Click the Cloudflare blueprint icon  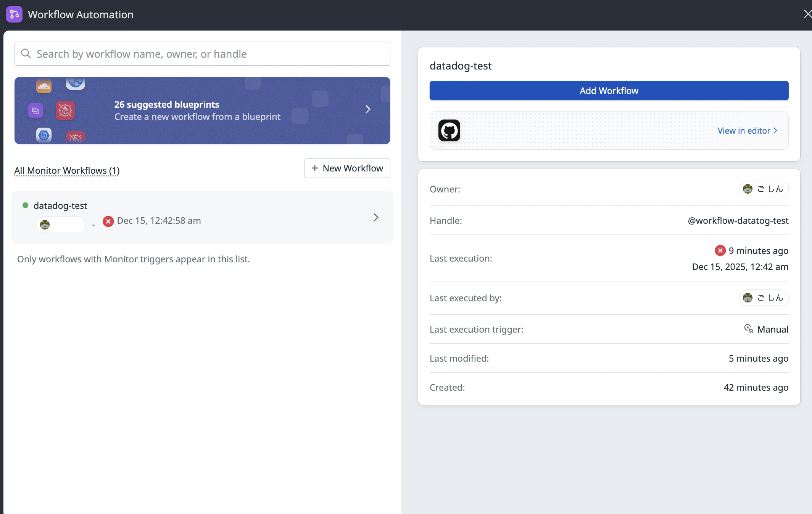(x=44, y=86)
